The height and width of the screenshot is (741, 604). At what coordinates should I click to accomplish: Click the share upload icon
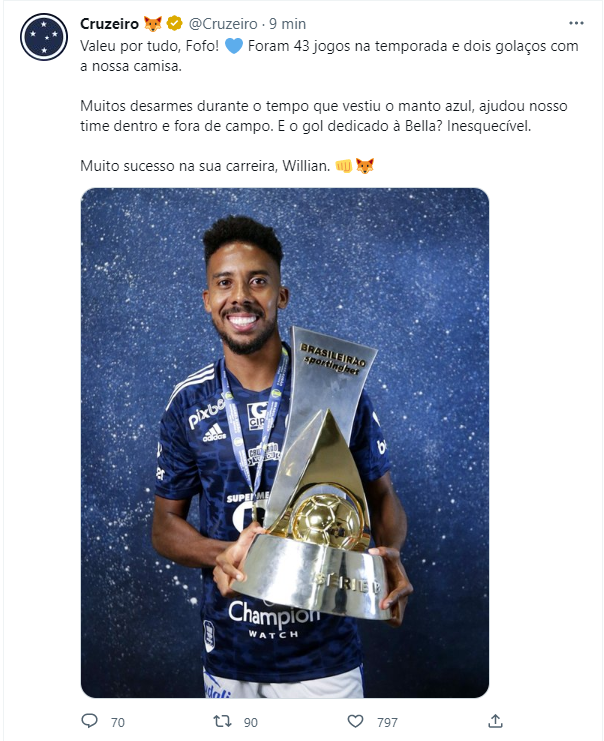tap(495, 721)
